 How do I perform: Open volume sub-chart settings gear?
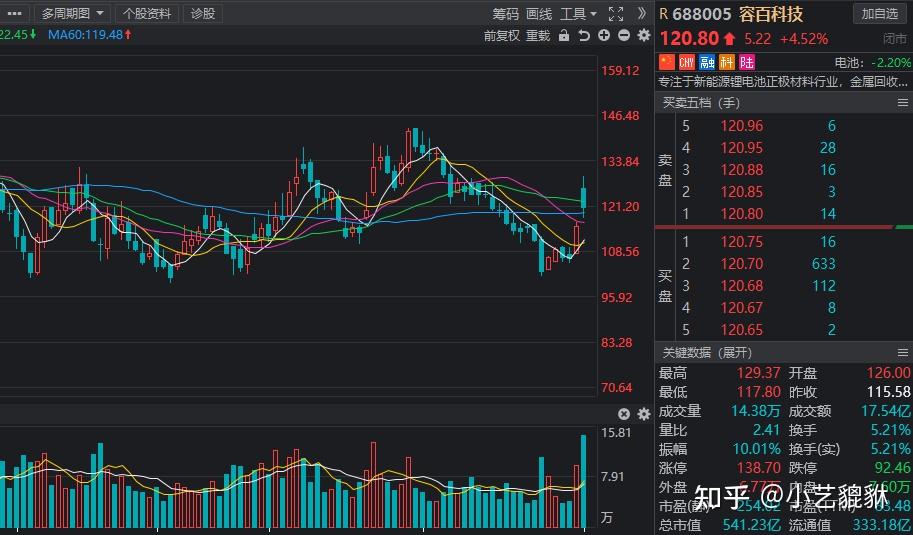click(643, 414)
